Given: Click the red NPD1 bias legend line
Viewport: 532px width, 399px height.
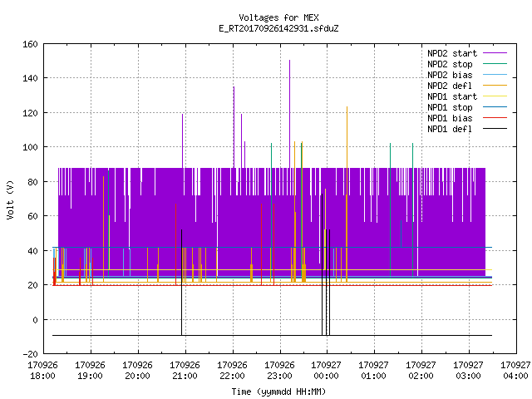Looking at the screenshot, I should 495,118.
